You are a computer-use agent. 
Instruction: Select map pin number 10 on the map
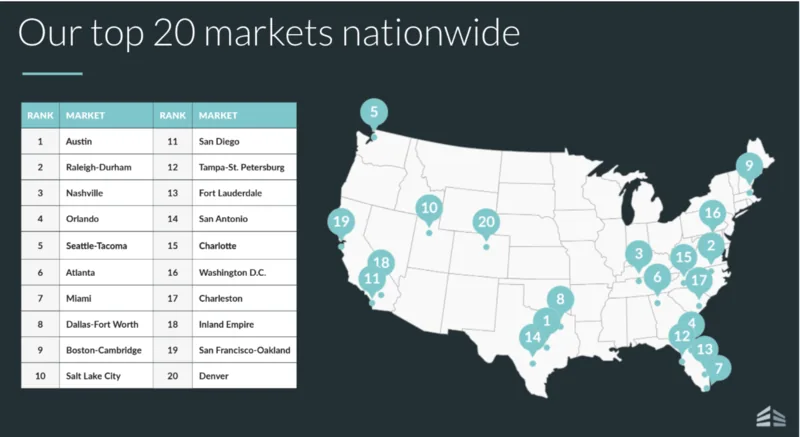429,209
